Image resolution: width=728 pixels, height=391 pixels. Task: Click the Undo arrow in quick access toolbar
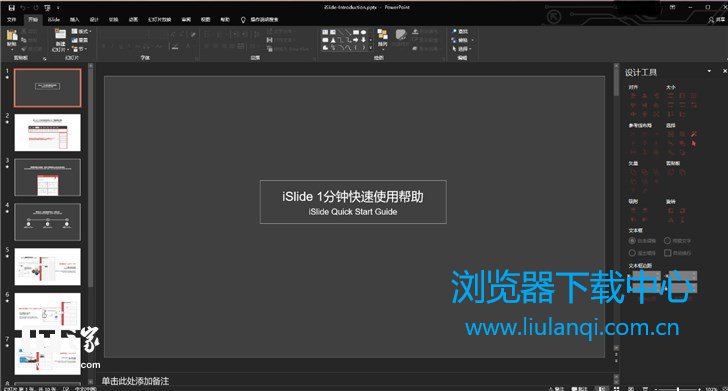(22, 7)
